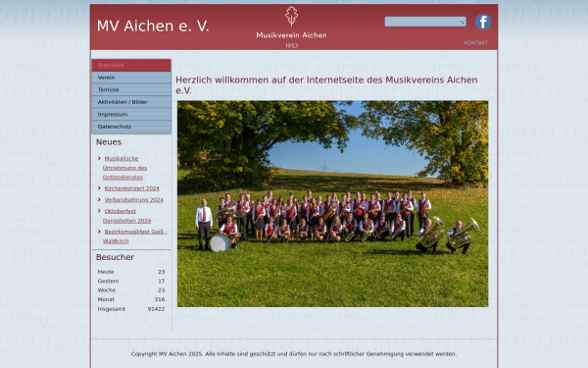Open the Termine menu item

coord(131,89)
